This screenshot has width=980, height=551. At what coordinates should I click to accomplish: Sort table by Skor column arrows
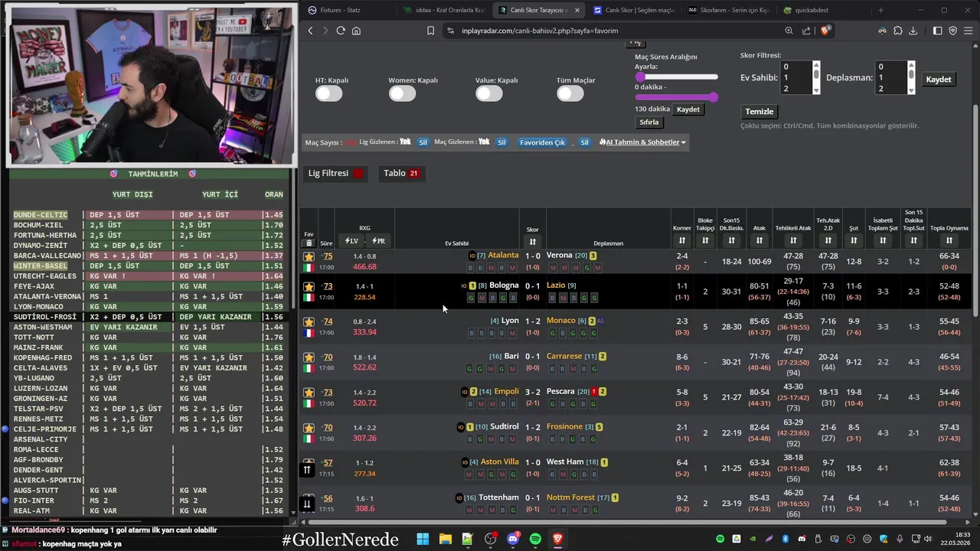tap(533, 242)
